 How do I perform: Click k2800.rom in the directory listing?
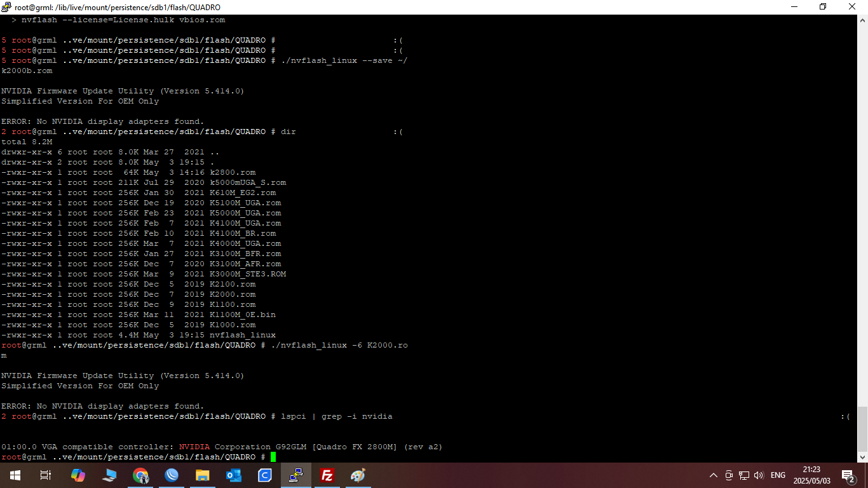pos(233,172)
